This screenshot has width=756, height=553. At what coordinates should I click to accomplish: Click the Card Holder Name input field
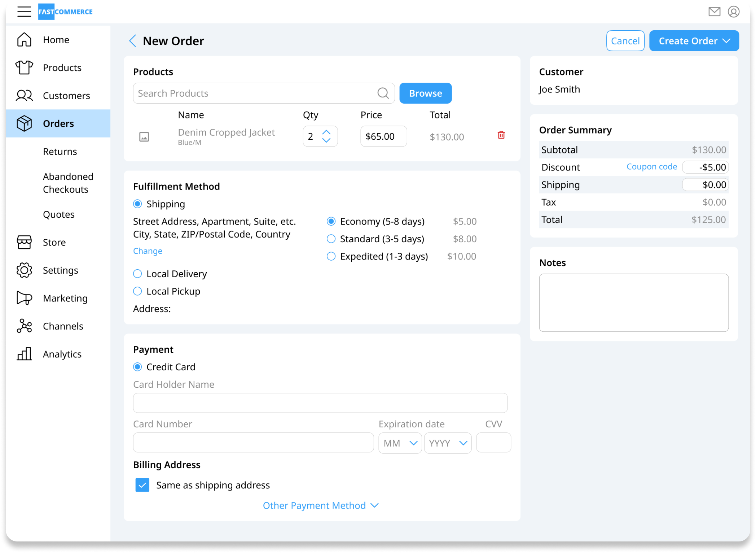pos(321,402)
